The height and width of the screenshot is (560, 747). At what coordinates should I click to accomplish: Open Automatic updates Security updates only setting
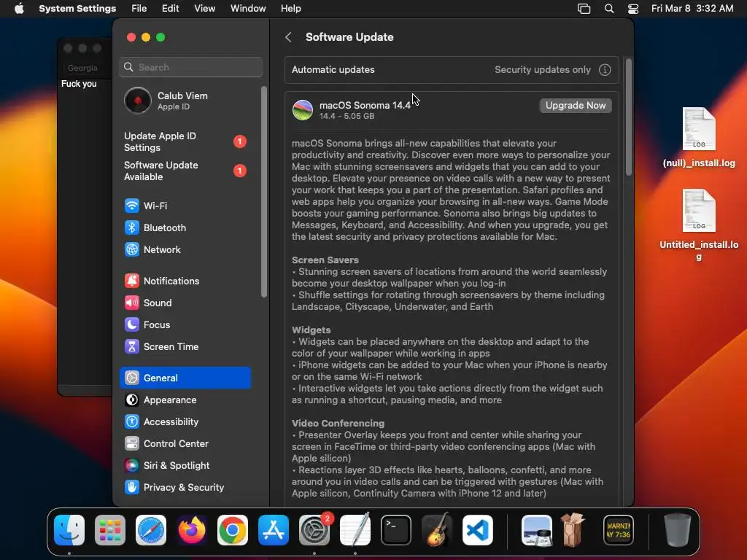tap(452, 70)
